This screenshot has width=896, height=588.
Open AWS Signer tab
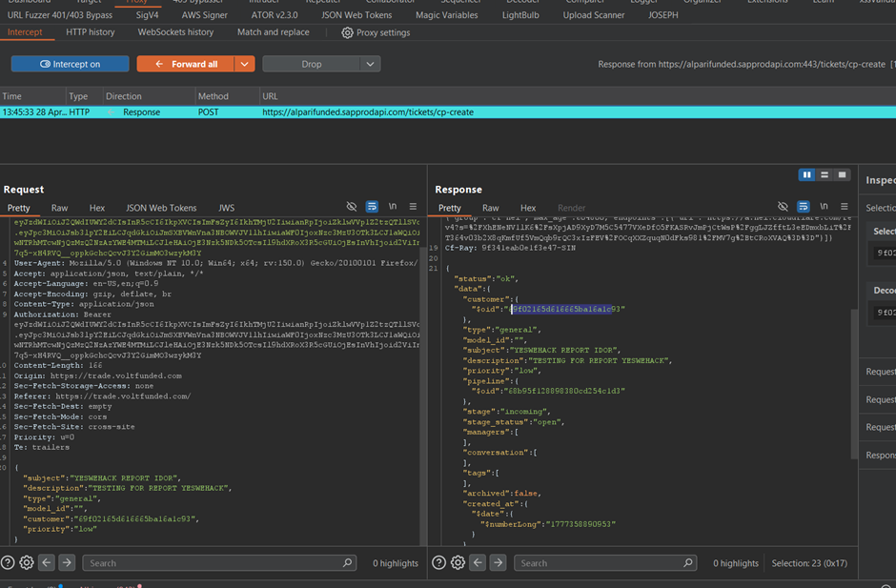pyautogui.click(x=205, y=15)
